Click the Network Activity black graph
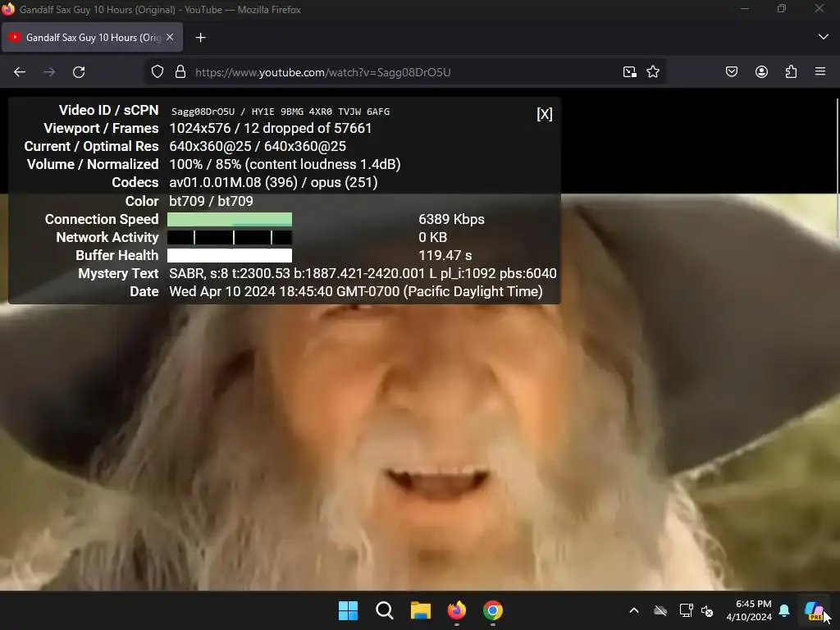This screenshot has width=840, height=630. coord(230,237)
